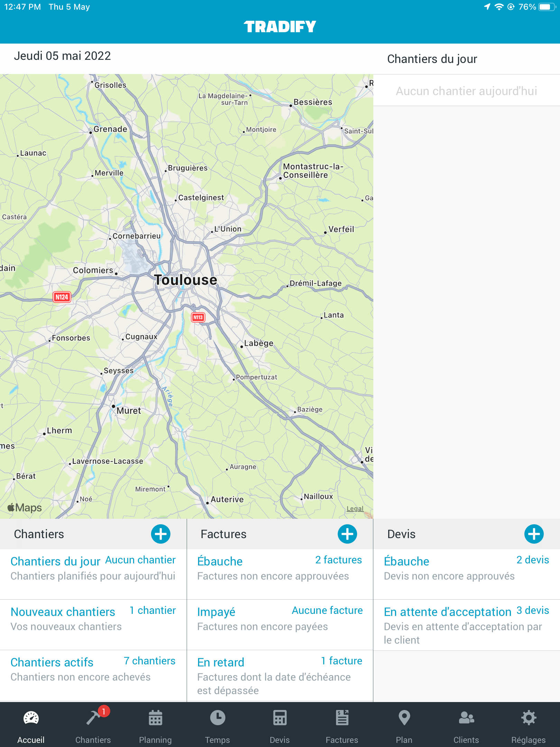Add a new facture with plus icon
Viewport: 560px width, 747px height.
pyautogui.click(x=347, y=534)
